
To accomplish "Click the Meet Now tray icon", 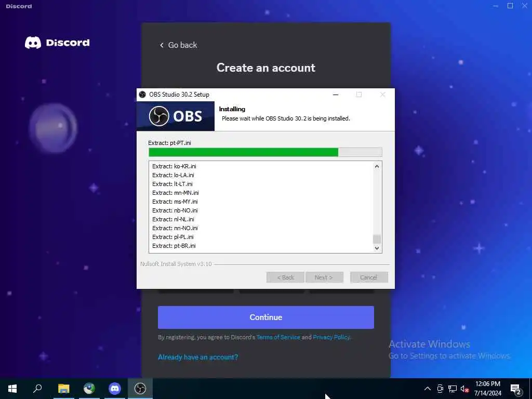I will [440, 389].
